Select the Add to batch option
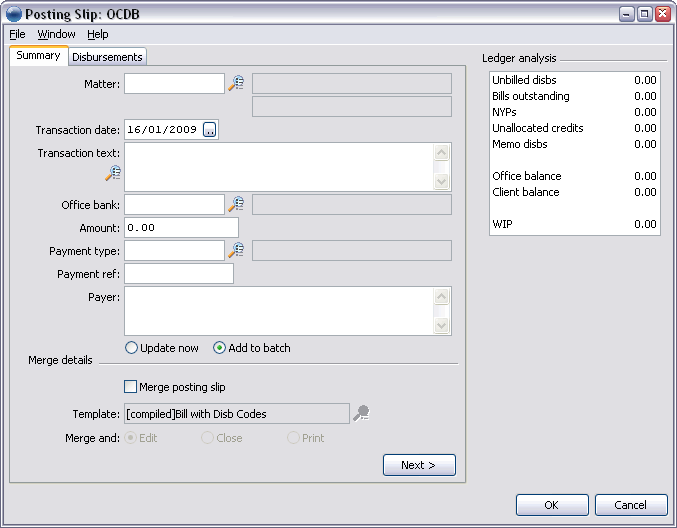This screenshot has height=528, width=677. (219, 348)
